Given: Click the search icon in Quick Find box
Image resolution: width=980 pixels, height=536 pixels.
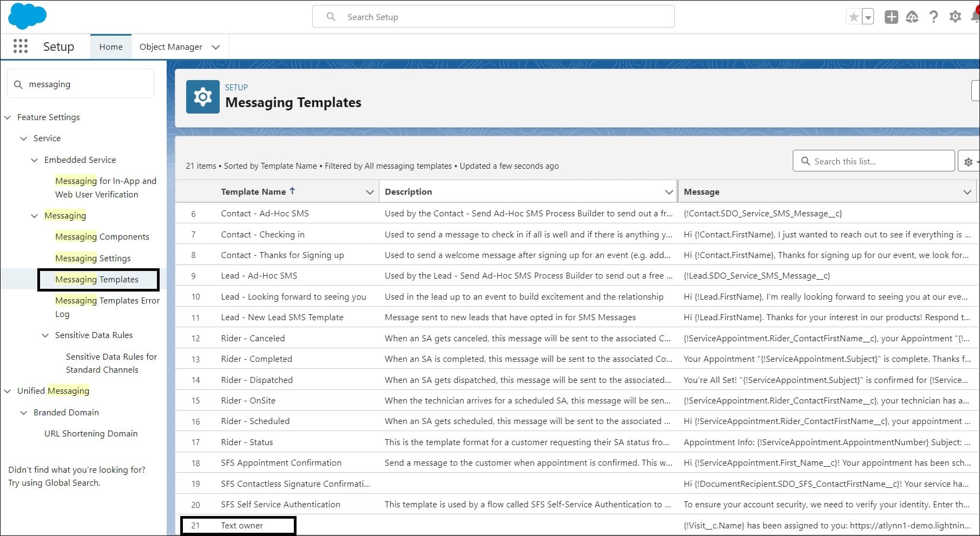Looking at the screenshot, I should click(x=18, y=84).
